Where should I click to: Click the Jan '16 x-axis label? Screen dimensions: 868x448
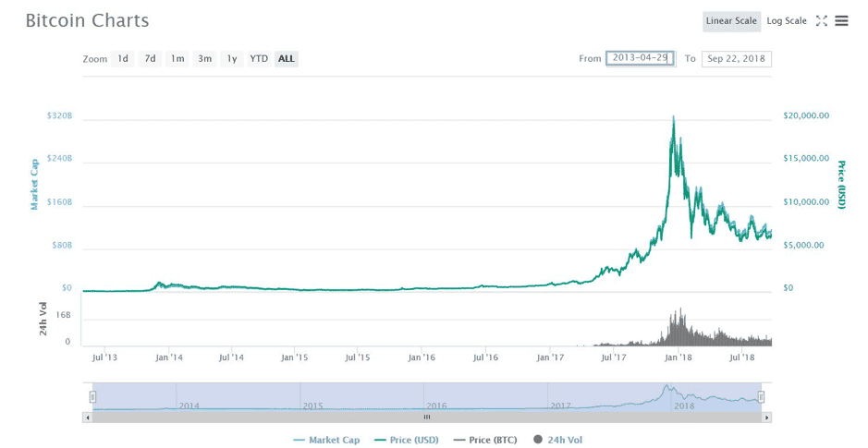422,357
